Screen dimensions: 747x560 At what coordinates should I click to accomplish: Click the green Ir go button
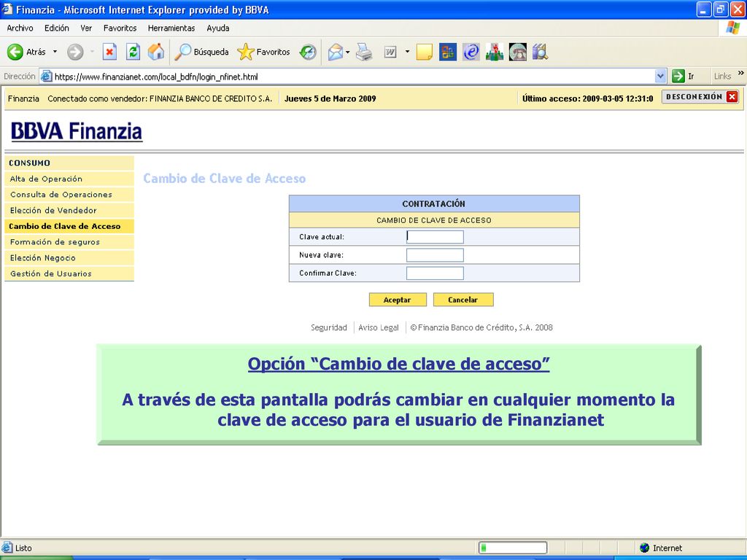pos(683,76)
